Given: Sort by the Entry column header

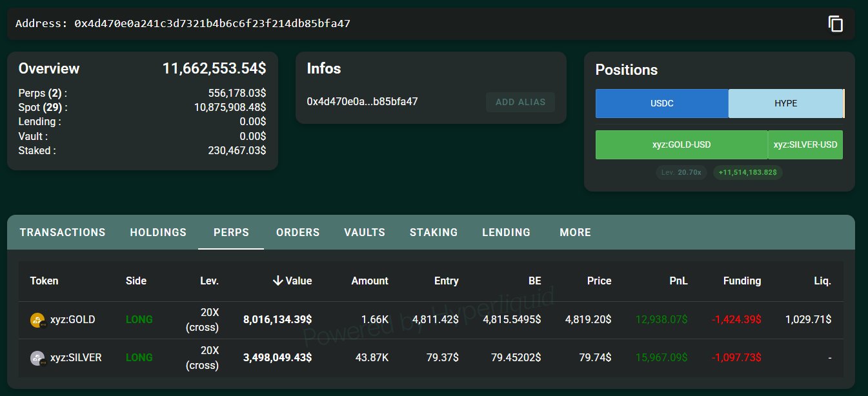Looking at the screenshot, I should point(447,281).
